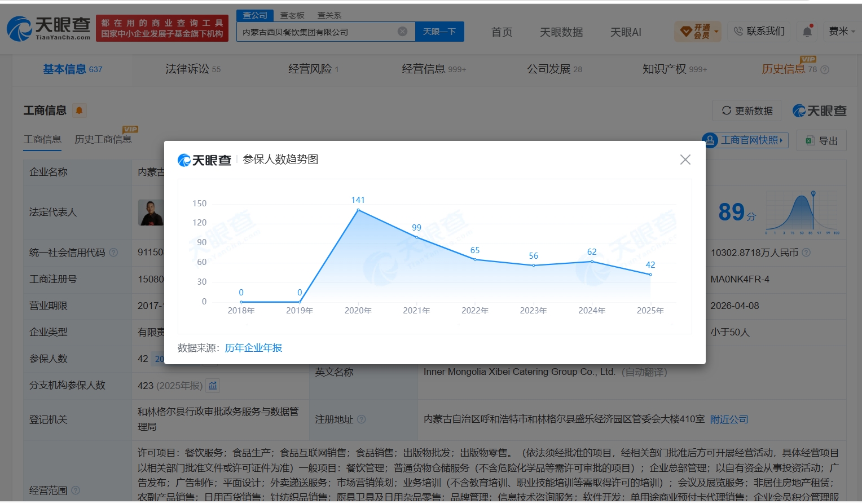The image size is (862, 504).
Task: Click the 登记机关 row label
Action: click(x=49, y=419)
